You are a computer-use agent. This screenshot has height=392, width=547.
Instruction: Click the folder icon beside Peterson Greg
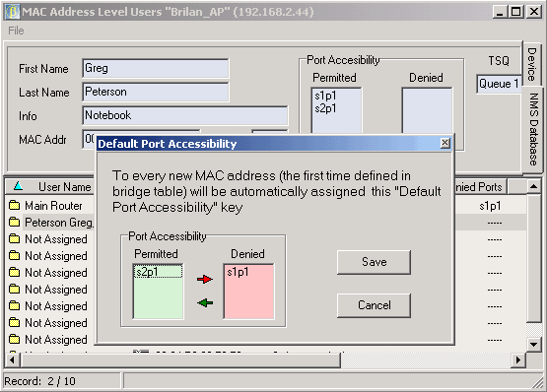click(14, 222)
